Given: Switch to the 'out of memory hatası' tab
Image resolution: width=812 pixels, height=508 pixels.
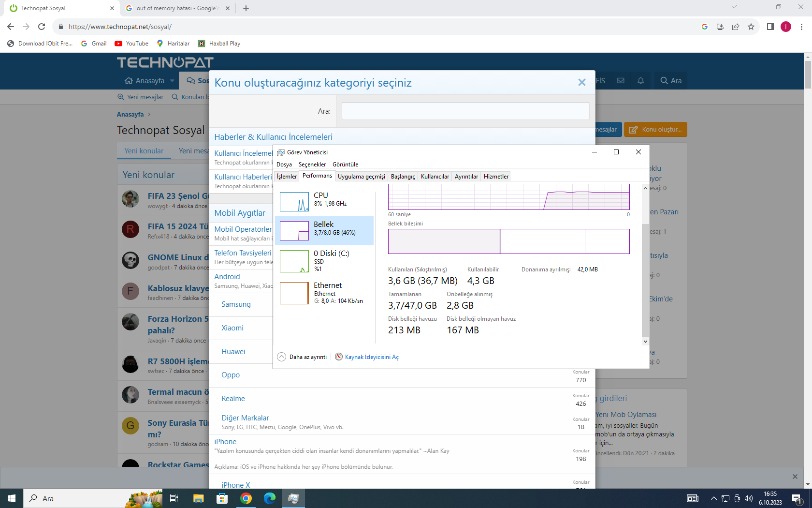Looking at the screenshot, I should pos(177,8).
